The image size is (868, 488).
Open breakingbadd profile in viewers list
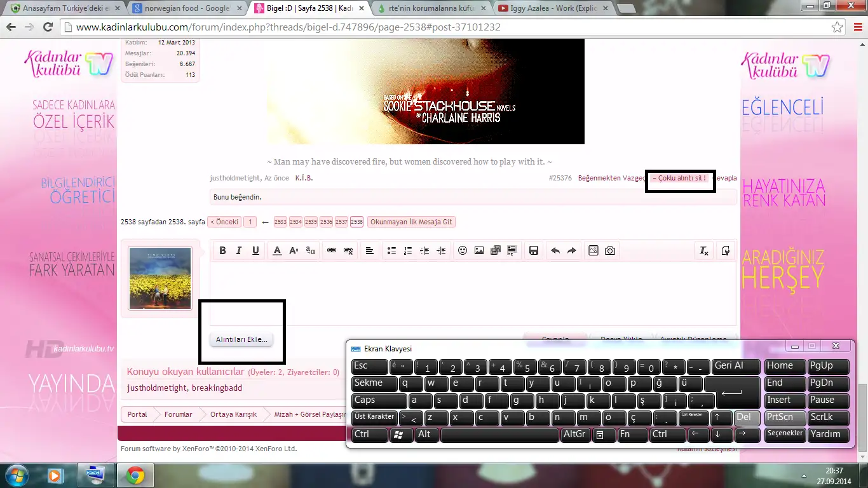point(217,388)
